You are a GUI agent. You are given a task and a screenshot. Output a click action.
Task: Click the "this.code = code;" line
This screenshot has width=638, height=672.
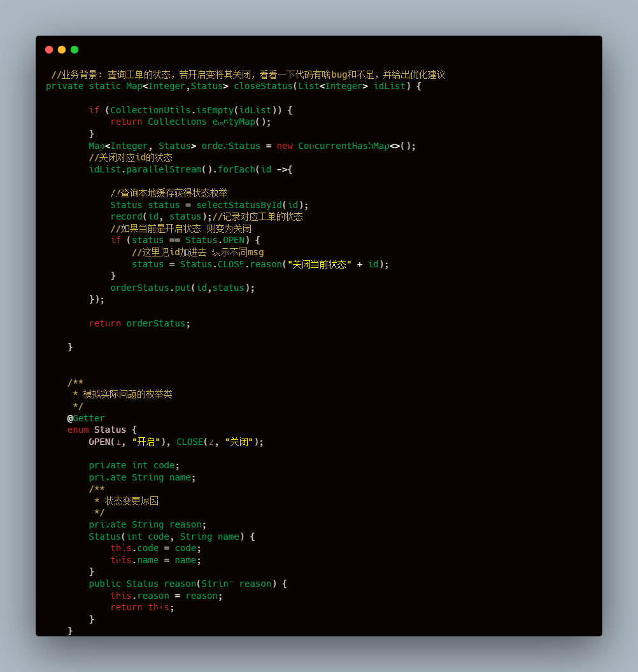155,548
